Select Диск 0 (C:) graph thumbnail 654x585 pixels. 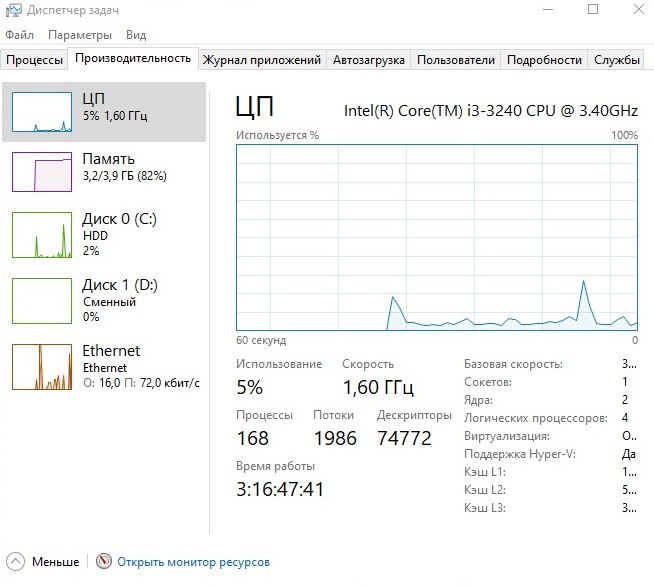click(x=42, y=235)
